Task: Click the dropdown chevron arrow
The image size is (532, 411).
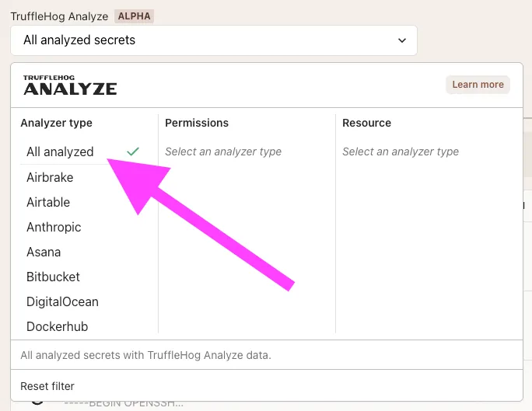Action: click(x=402, y=40)
